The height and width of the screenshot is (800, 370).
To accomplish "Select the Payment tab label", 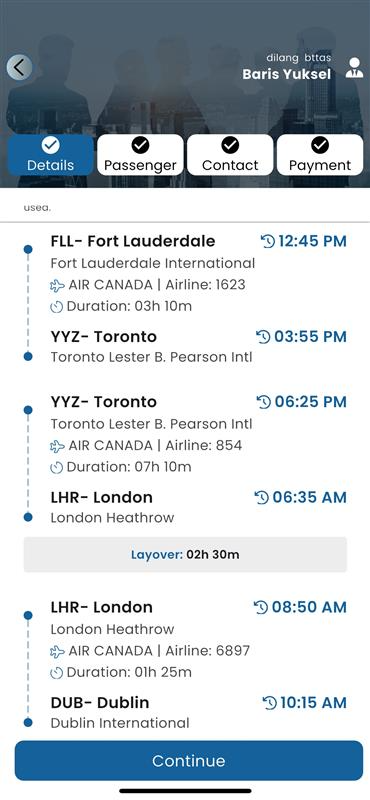I will coord(320,166).
